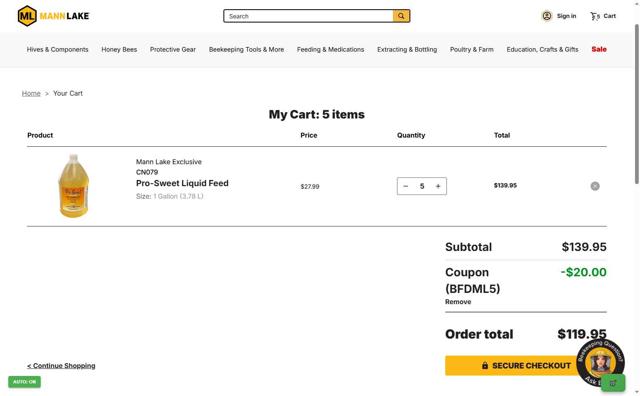The image size is (640, 396).
Task: Click the My Cart: 5 items heading
Action: tap(317, 114)
